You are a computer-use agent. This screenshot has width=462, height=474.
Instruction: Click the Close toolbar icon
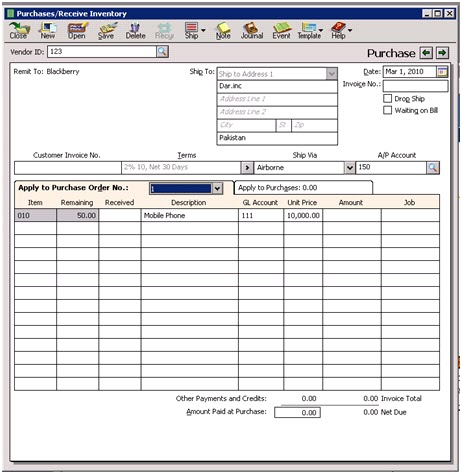19,31
